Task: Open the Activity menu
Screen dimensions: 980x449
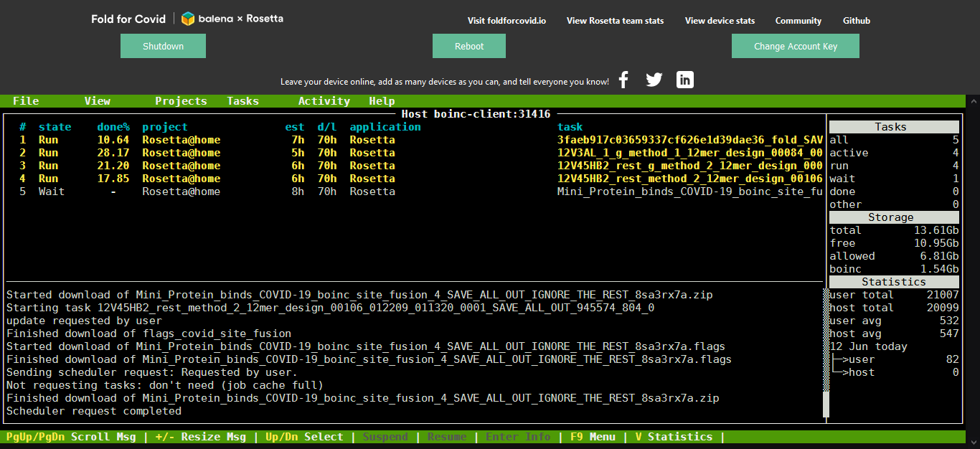Action: pos(324,101)
